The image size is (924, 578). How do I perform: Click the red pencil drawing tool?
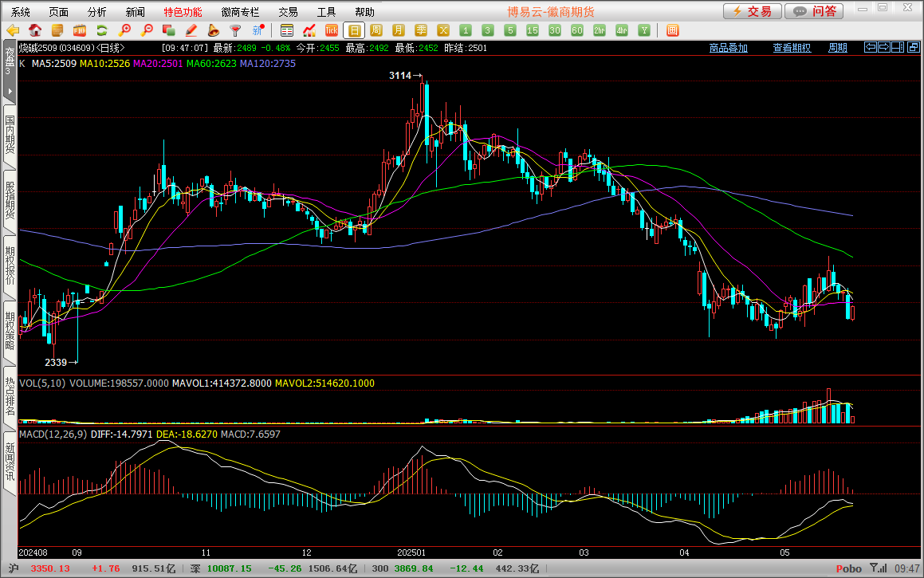coord(191,30)
